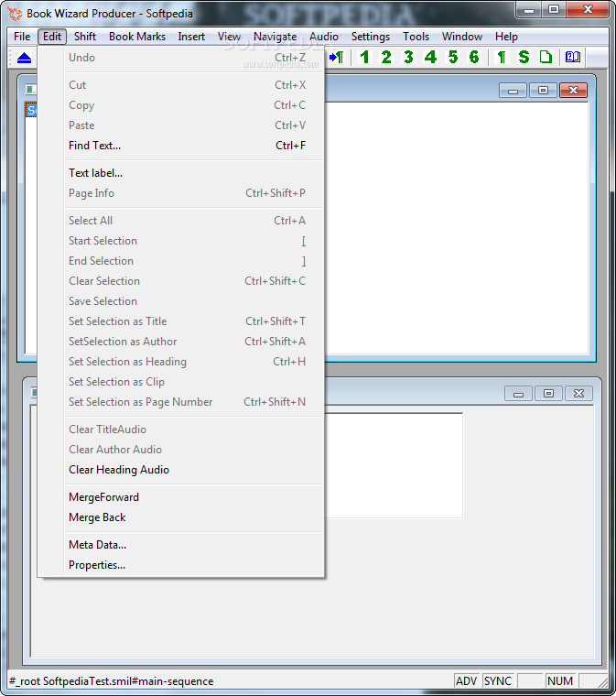Select heading level 4 toolbar icon
Image resolution: width=616 pixels, height=696 pixels.
coord(430,58)
